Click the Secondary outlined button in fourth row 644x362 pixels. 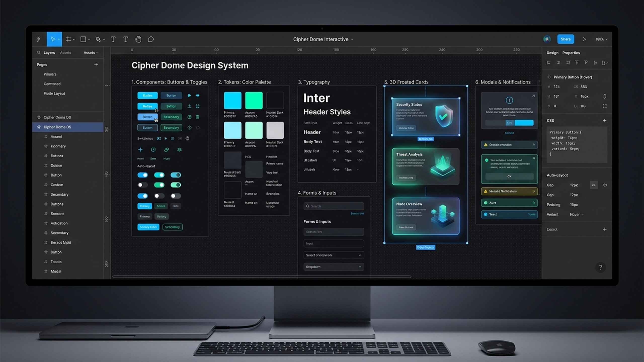pos(171,128)
